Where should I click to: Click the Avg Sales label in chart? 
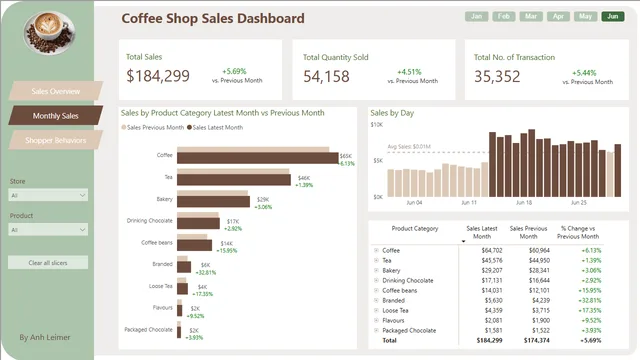pyautogui.click(x=409, y=147)
